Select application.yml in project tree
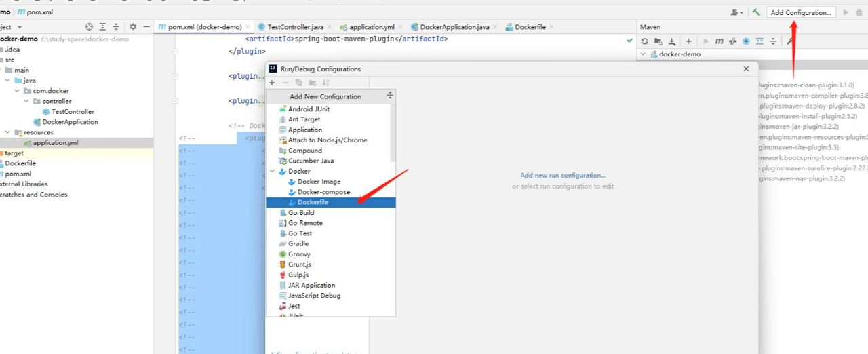The image size is (868, 354). pyautogui.click(x=55, y=143)
